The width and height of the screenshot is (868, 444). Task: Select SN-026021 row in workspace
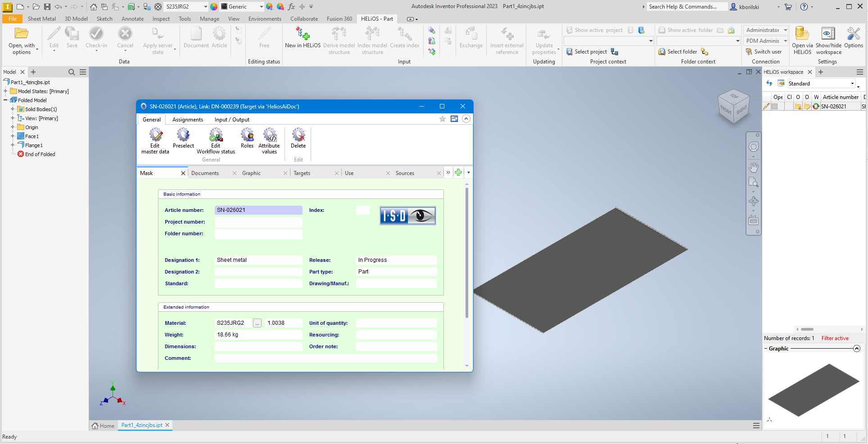point(814,107)
